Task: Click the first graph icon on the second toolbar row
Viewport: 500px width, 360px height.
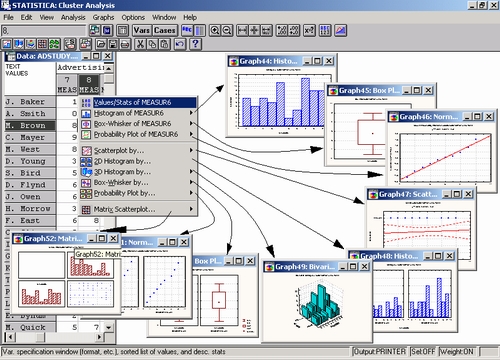Action: point(7,44)
